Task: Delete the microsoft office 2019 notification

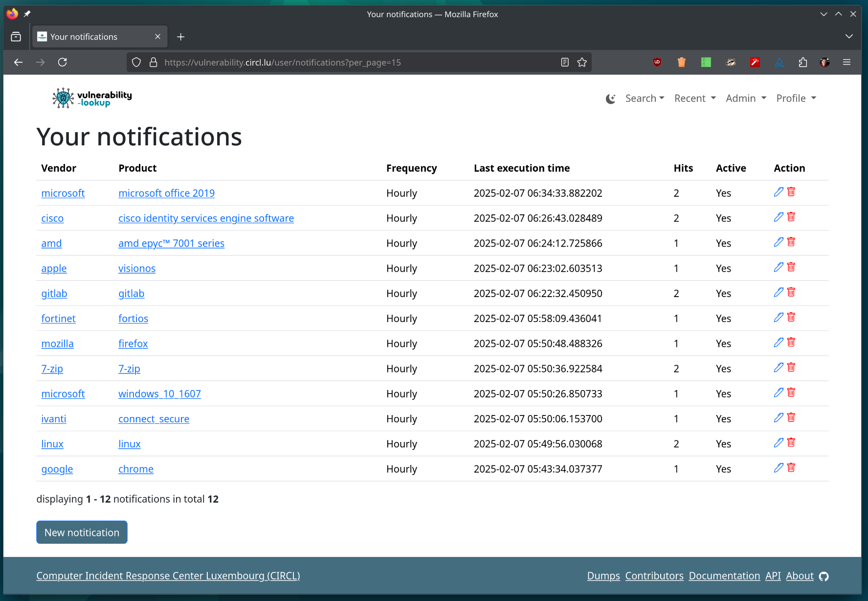Action: coord(791,192)
